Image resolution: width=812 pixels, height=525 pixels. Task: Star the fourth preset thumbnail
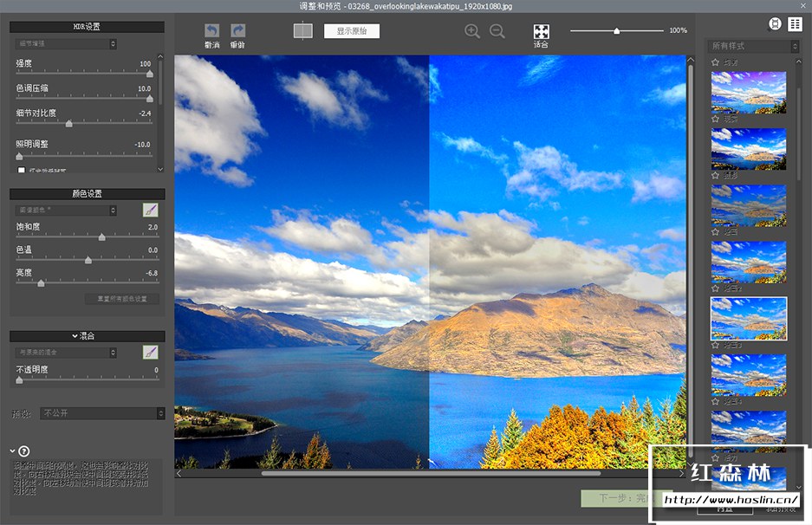[715, 232]
